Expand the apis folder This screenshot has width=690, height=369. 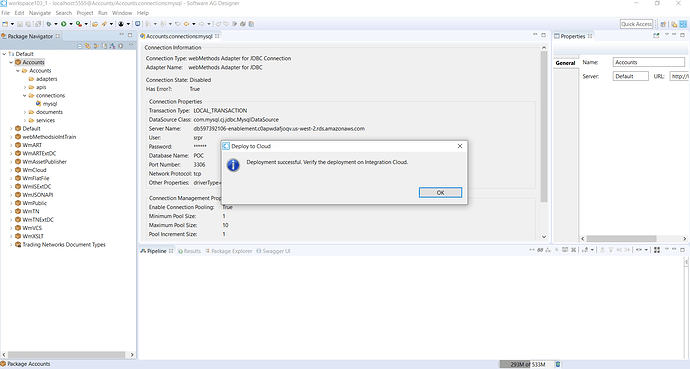pos(25,87)
